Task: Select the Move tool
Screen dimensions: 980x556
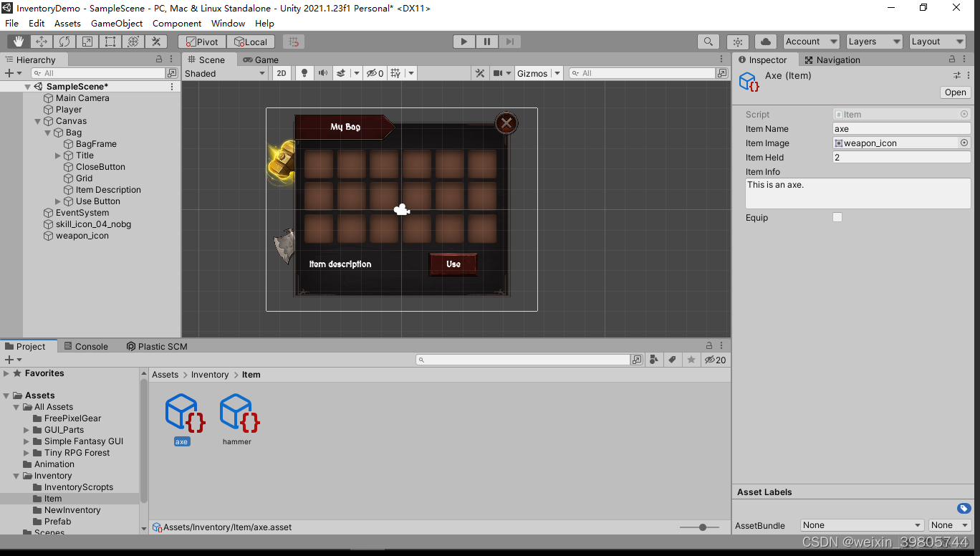Action: pos(42,42)
